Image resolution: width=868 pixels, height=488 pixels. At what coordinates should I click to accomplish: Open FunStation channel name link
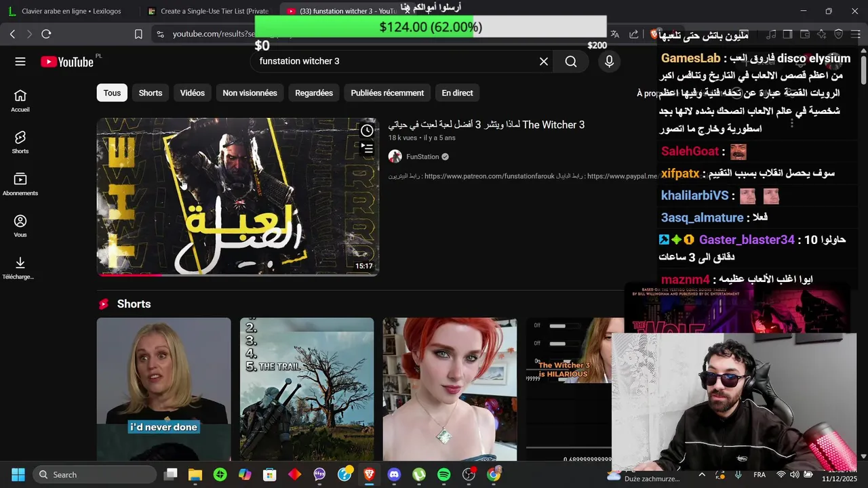pyautogui.click(x=422, y=157)
